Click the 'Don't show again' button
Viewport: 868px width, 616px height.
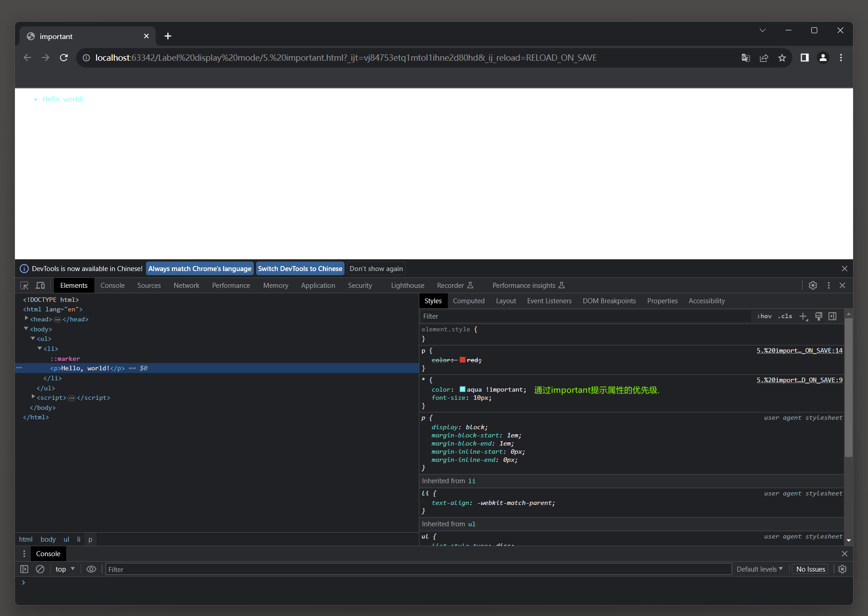tap(376, 269)
